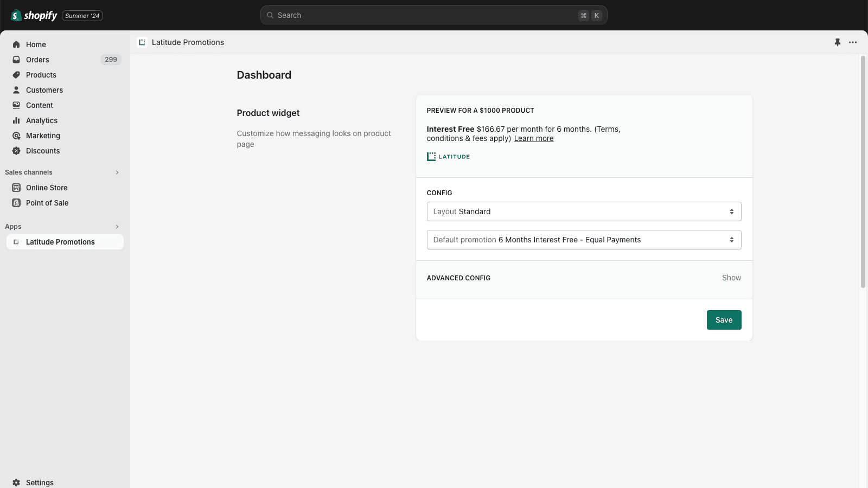Open the Layout dropdown
Viewport: 868px width, 488px height.
[x=584, y=211]
